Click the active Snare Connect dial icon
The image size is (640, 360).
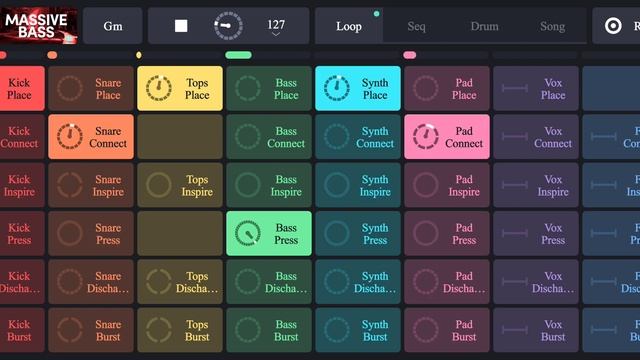(69, 136)
